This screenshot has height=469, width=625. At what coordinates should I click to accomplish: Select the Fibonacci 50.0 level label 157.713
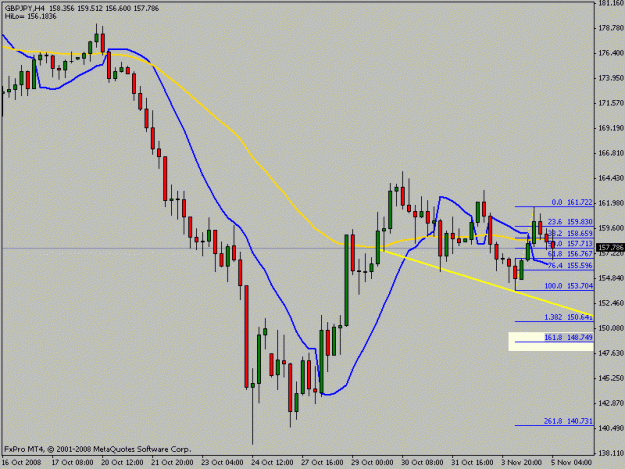(570, 243)
